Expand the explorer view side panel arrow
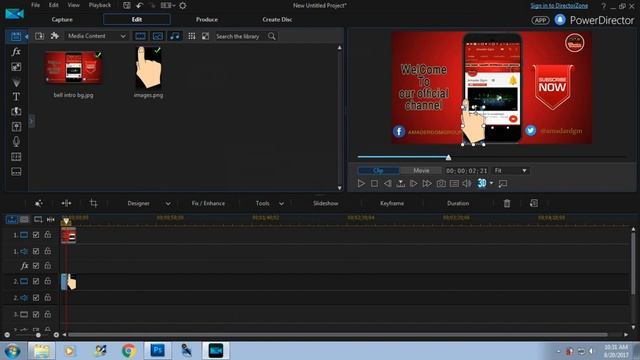Image resolution: width=640 pixels, height=360 pixels. pyautogui.click(x=31, y=121)
